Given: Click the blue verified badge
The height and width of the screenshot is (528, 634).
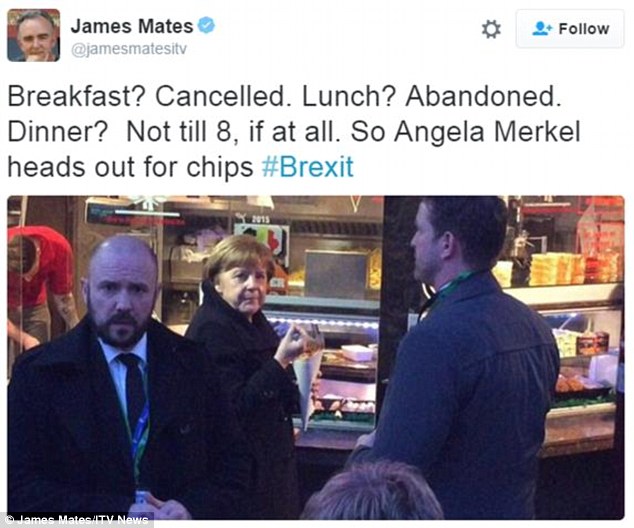Looking at the screenshot, I should [206, 25].
